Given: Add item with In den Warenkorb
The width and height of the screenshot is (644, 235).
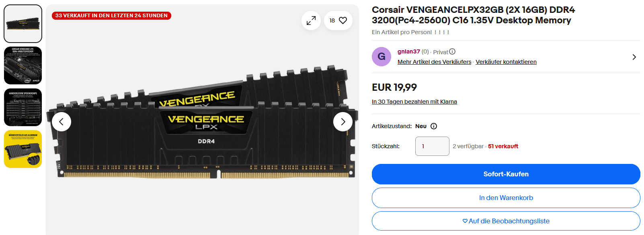Looking at the screenshot, I should click(506, 198).
